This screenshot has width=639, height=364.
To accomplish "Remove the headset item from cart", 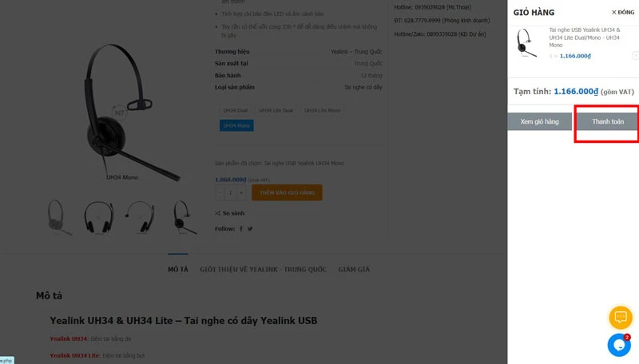I will (x=635, y=55).
